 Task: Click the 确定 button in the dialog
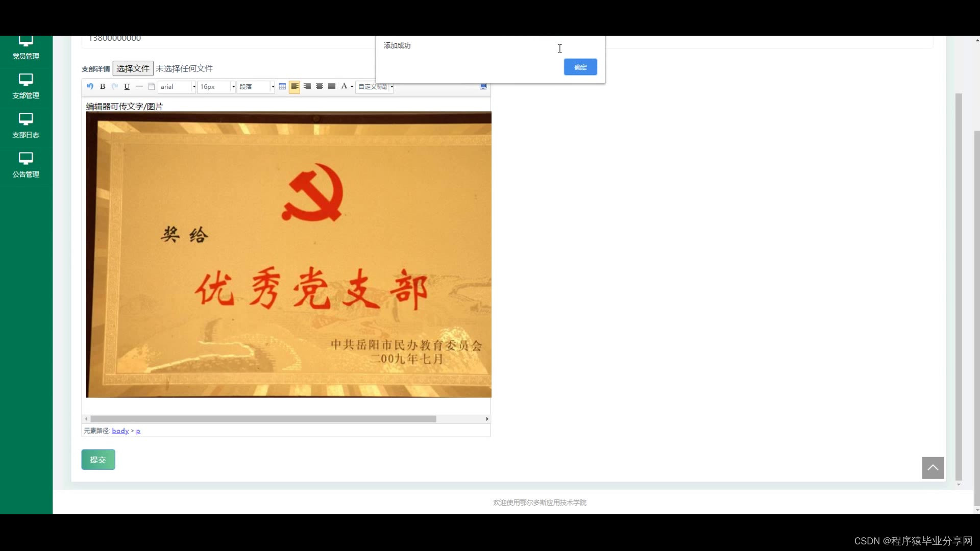click(x=580, y=67)
